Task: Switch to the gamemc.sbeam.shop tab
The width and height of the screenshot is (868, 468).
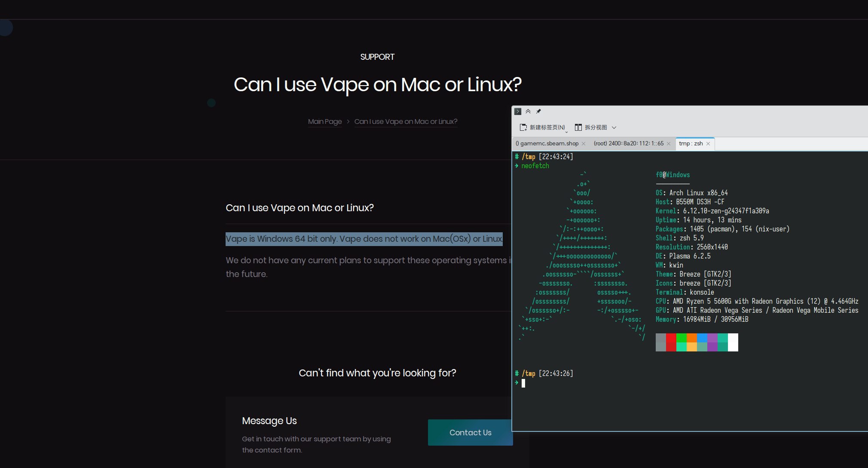Action: point(547,144)
